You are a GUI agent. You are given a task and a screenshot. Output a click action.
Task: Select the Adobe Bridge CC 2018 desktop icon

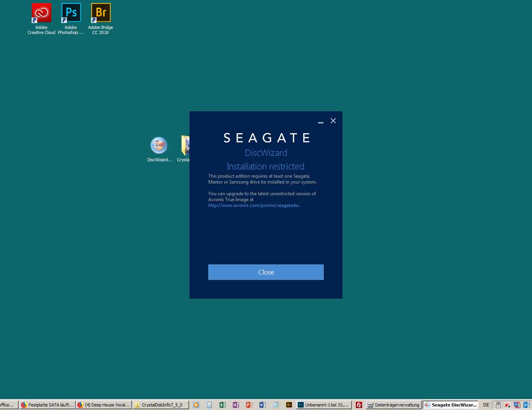[x=101, y=19]
